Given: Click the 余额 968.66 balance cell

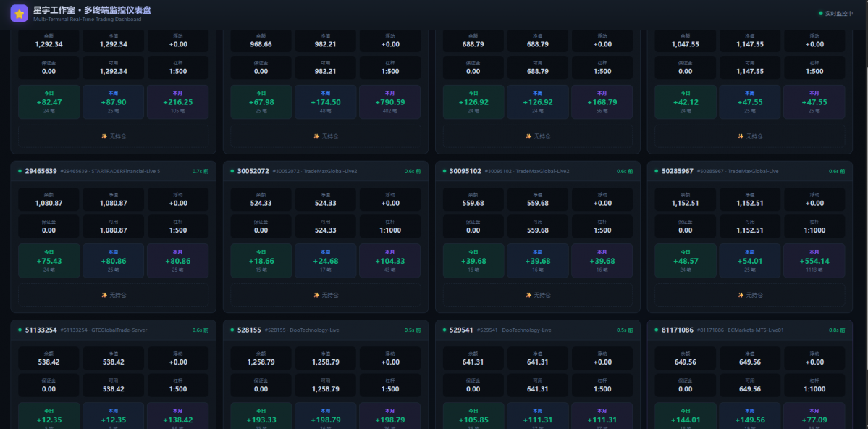Looking at the screenshot, I should pos(261,41).
